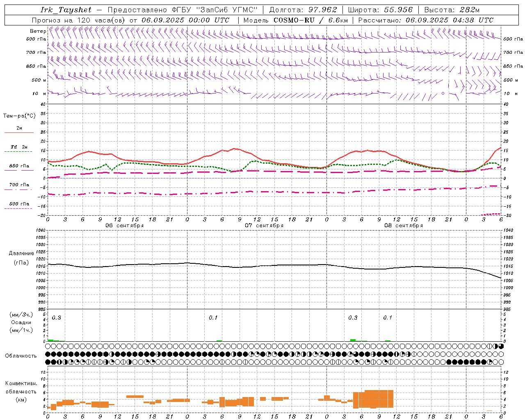This screenshot has width=525, height=420.
Task: Click the "Осадки" precipitation panel label
Action: [x=21, y=322]
